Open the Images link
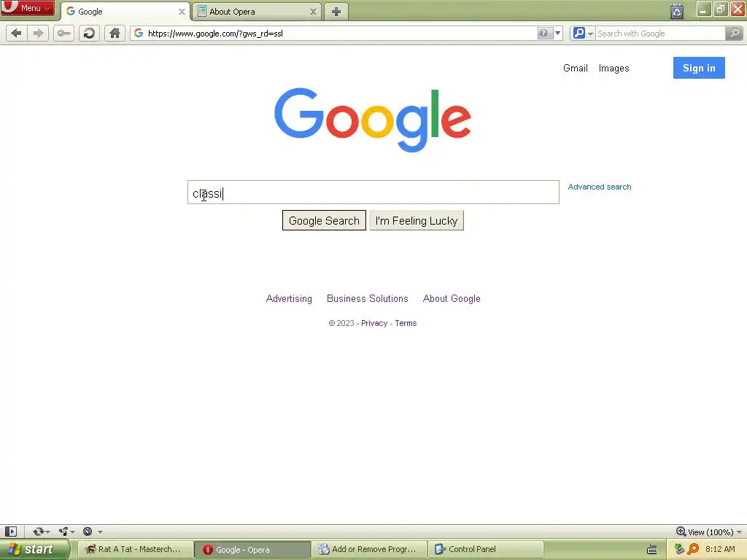The width and height of the screenshot is (747, 560). pyautogui.click(x=614, y=68)
